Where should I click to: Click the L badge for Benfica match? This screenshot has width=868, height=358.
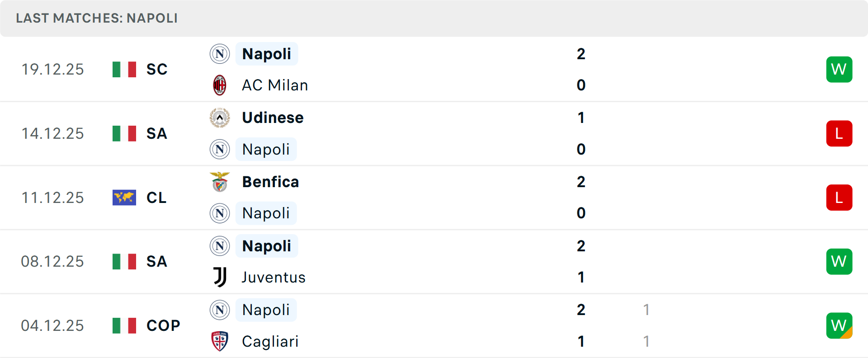[839, 198]
